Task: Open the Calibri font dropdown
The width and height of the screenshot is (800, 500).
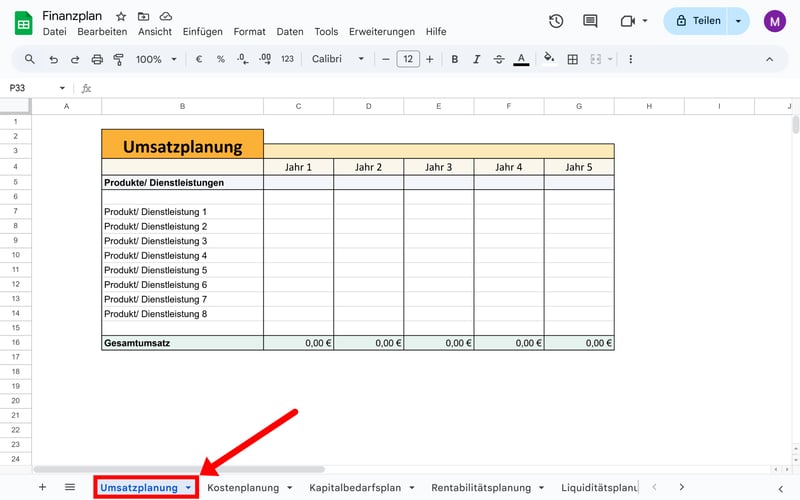Action: (338, 59)
